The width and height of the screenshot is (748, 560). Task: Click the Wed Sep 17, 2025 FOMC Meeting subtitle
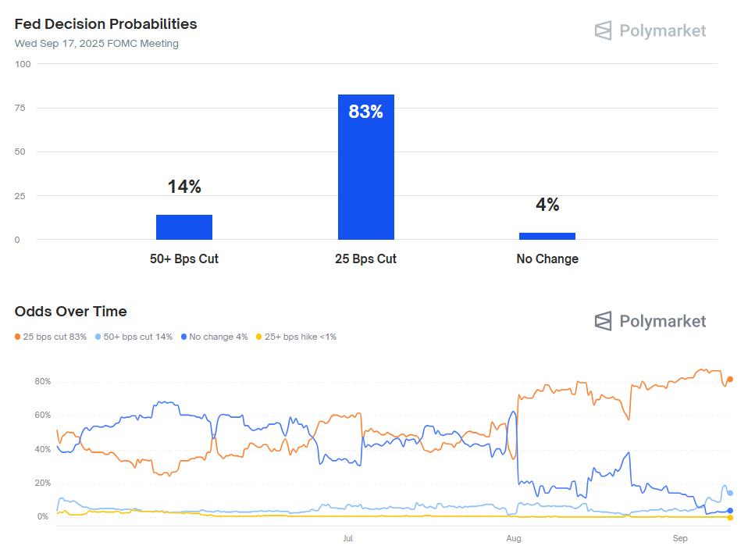coord(96,44)
